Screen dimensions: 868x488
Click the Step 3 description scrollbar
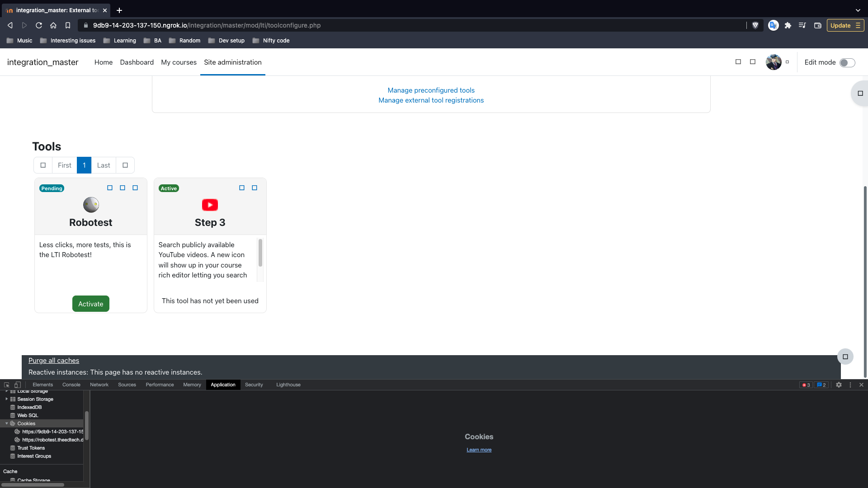(260, 253)
